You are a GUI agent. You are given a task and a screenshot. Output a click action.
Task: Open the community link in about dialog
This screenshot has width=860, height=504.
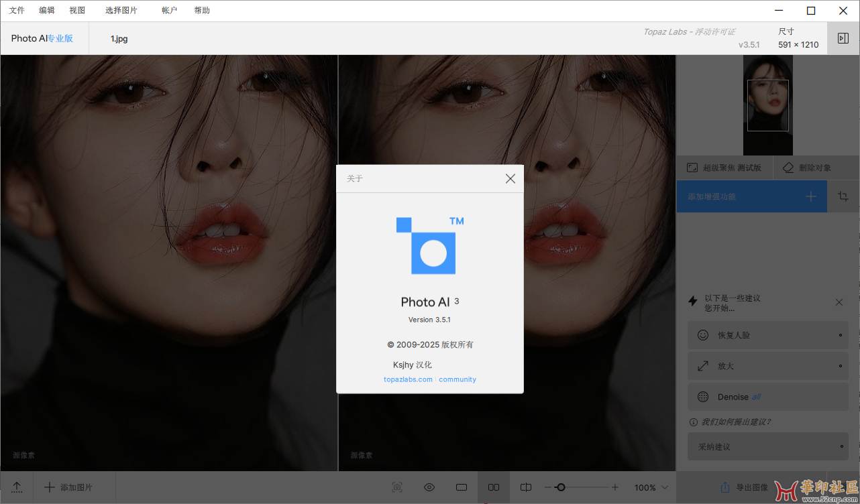pos(458,379)
